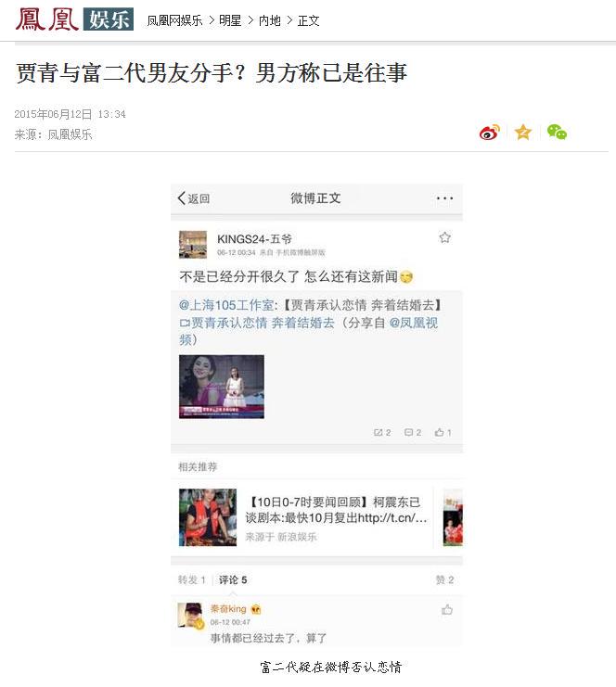The image size is (616, 687).
Task: Open 凤凰网娱乐 breadcrumb link
Action: pos(174,20)
